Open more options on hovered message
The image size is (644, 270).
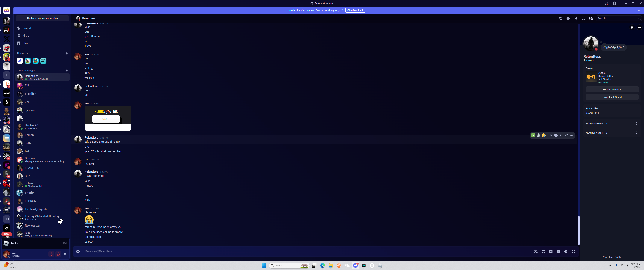572,135
